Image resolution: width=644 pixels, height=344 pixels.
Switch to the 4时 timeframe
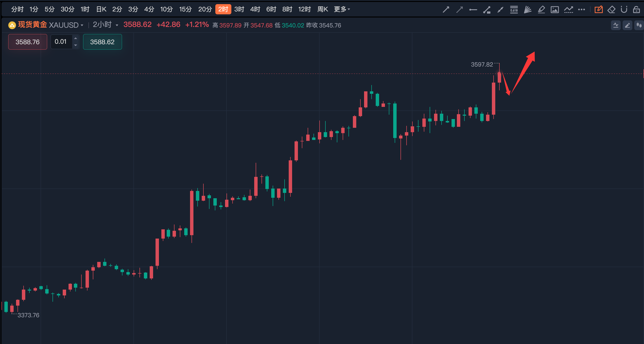(x=255, y=9)
